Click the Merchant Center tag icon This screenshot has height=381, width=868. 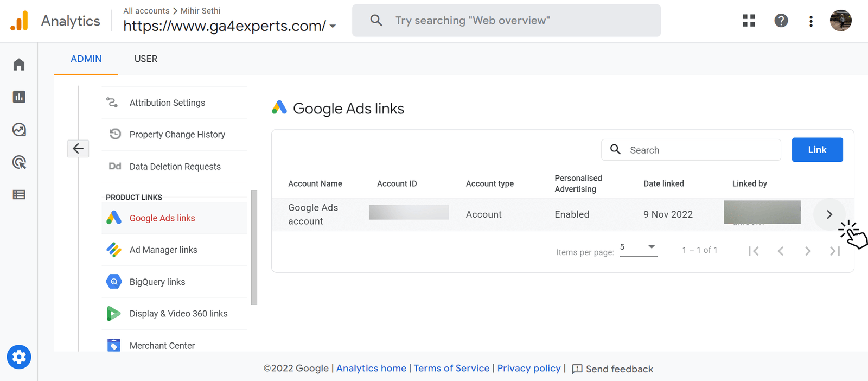tap(114, 345)
